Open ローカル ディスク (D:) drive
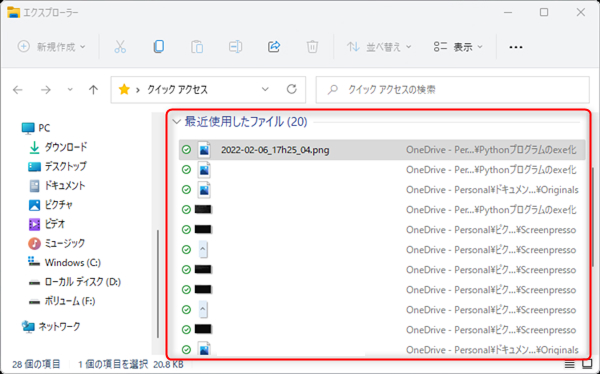The height and width of the screenshot is (374, 600). coord(75,282)
